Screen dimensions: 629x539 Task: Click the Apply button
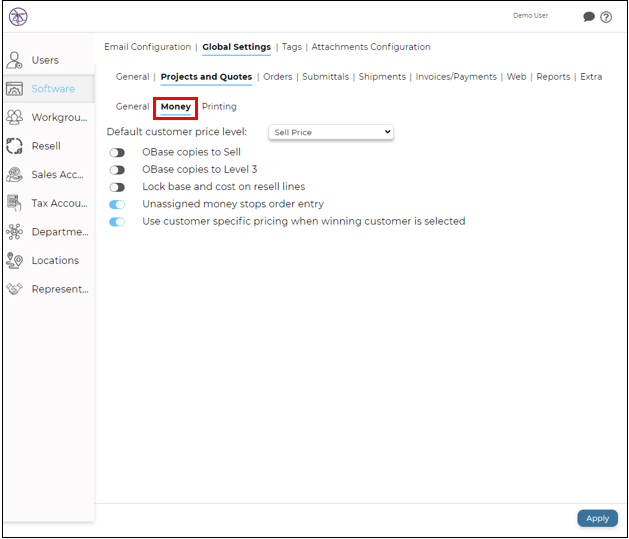(x=597, y=518)
